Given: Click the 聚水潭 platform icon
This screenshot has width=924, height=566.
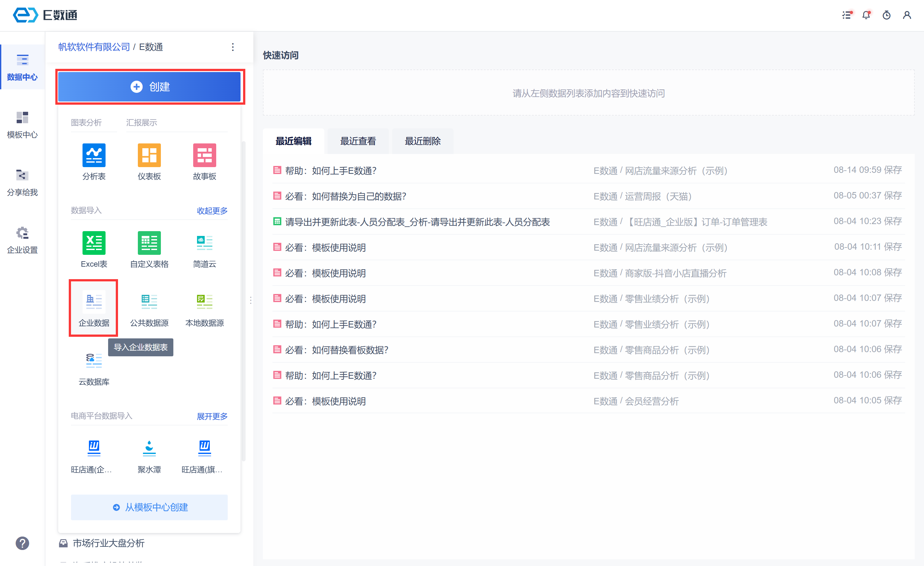Looking at the screenshot, I should point(149,448).
